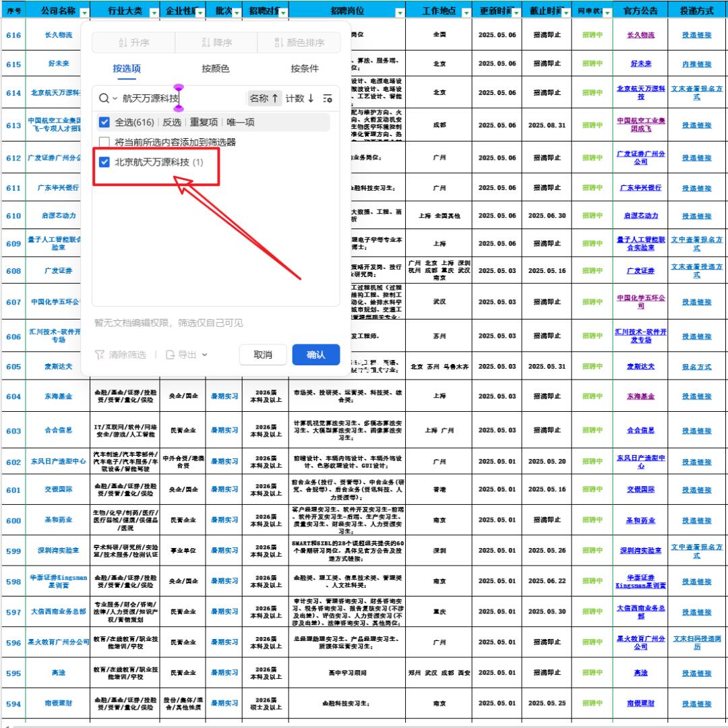Open 广东华兴银行 announcement link

coord(640,188)
